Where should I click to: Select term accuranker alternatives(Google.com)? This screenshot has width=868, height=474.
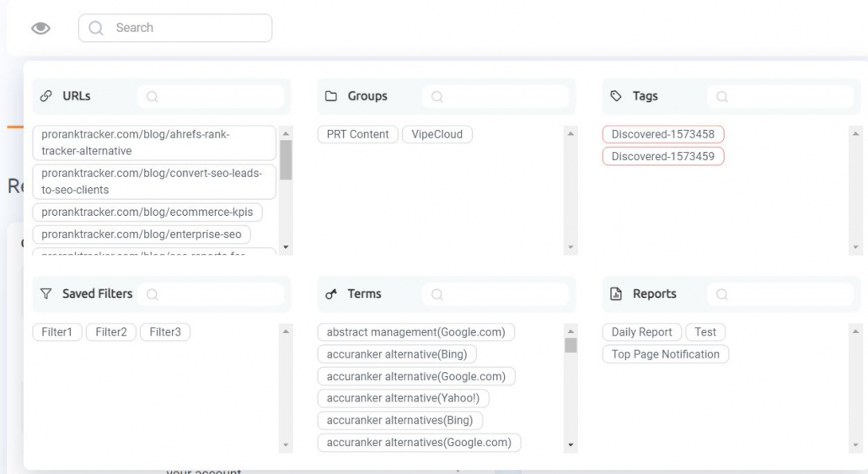419,443
